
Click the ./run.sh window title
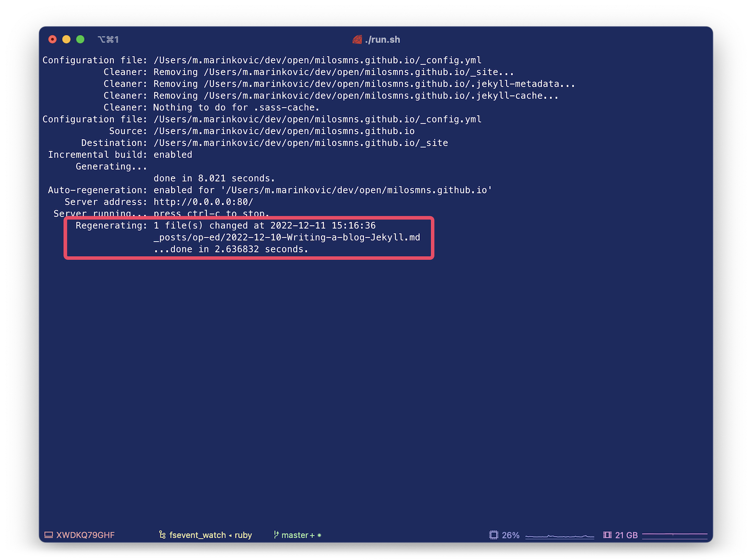coord(382,40)
